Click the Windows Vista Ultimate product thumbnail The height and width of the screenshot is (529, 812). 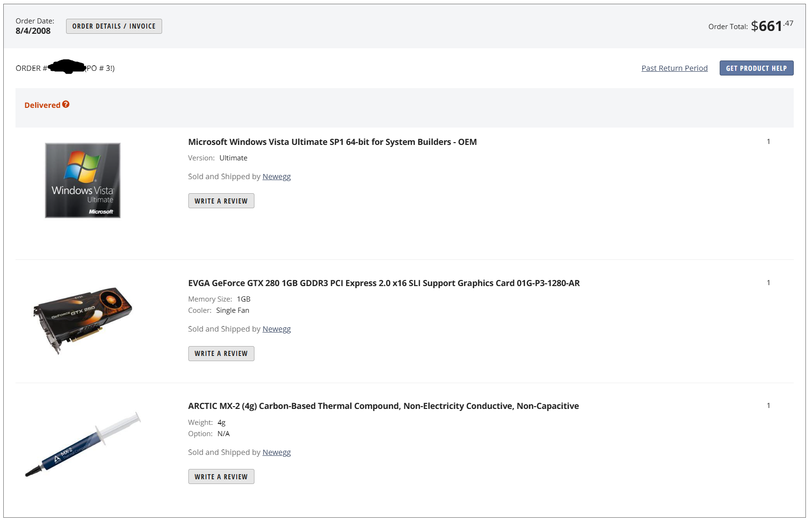82,181
